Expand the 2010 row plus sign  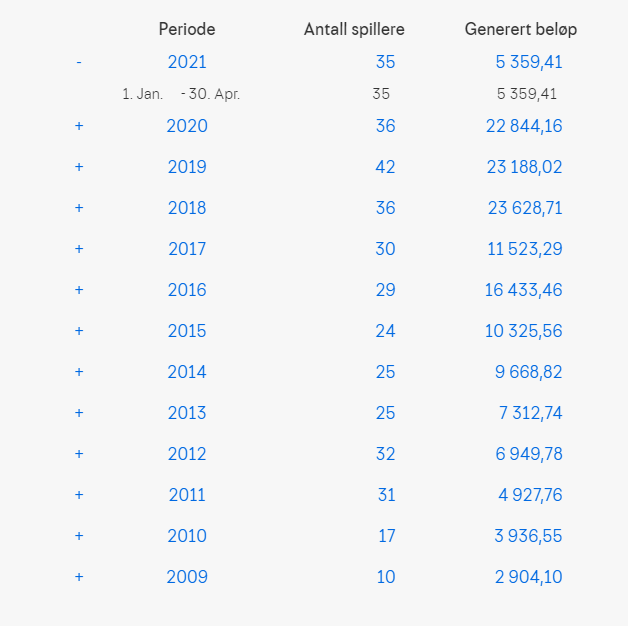coord(79,536)
